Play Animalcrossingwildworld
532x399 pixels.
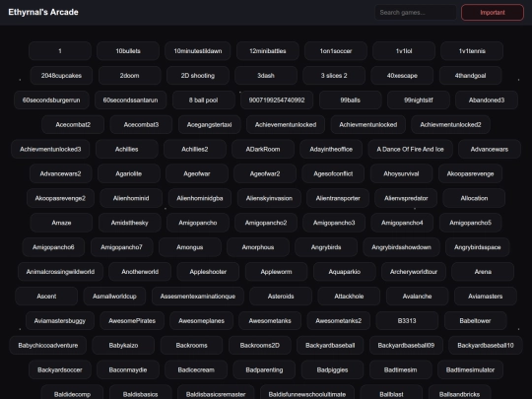(60, 272)
